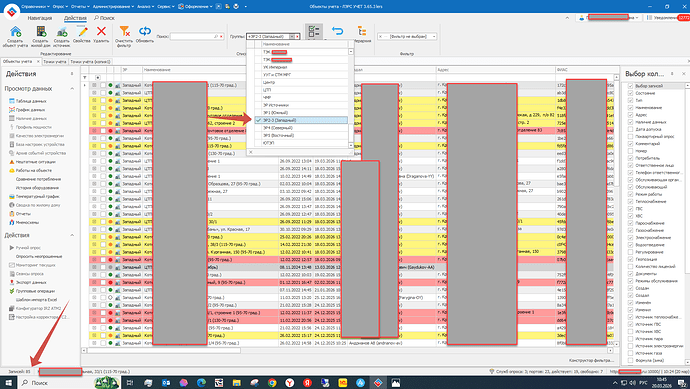Image resolution: width=690 pixels, height=389 pixels.
Task: Toggle the Геопозиция column checkbox
Action: coord(630,259)
